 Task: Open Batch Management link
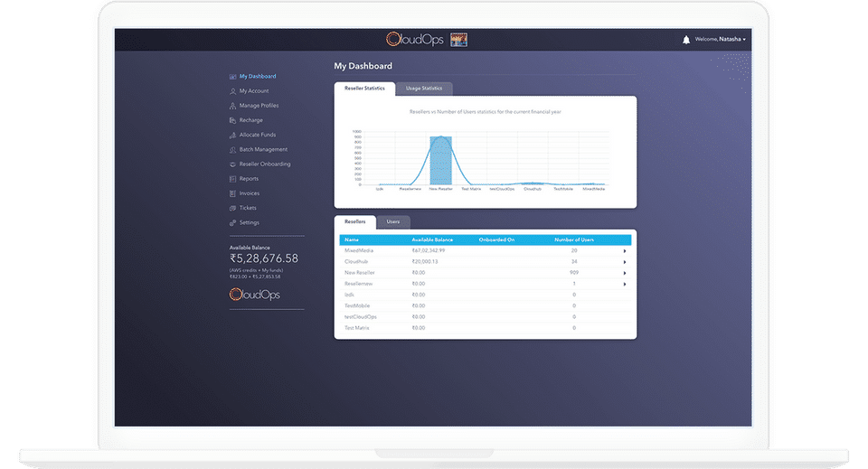click(x=263, y=149)
